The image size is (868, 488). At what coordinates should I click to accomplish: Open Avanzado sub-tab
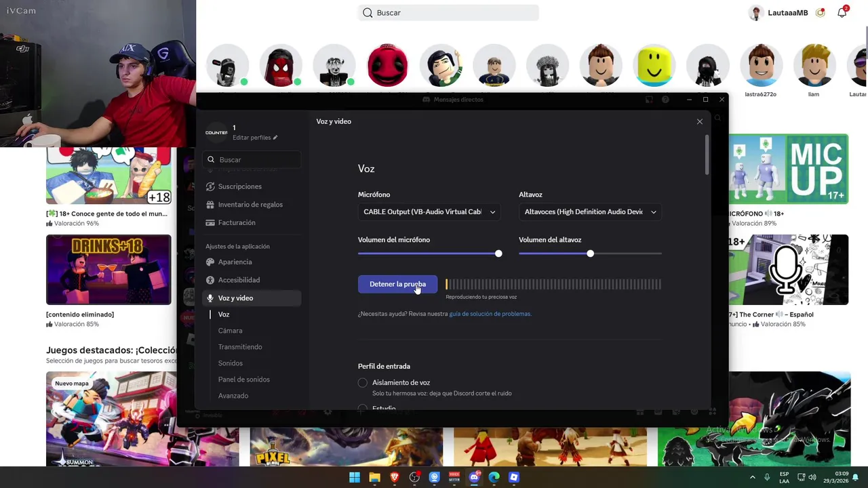tap(233, 396)
